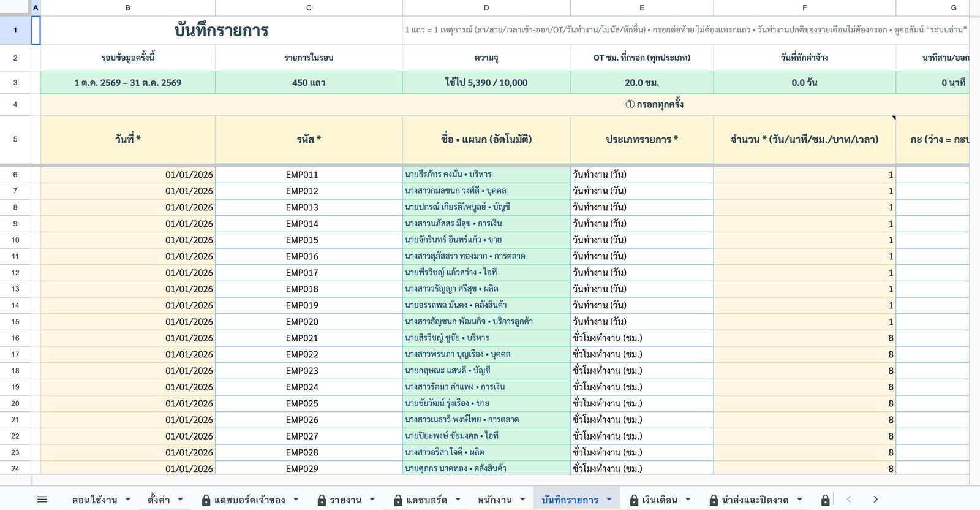This screenshot has width=980, height=510.
Task: Select the บันทึกรายการ sheet tab
Action: click(570, 500)
